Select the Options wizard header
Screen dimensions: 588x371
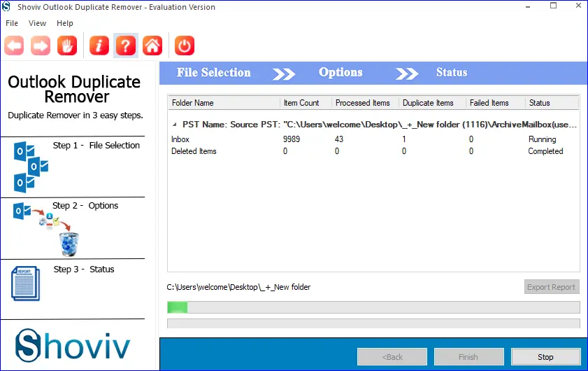(x=340, y=73)
